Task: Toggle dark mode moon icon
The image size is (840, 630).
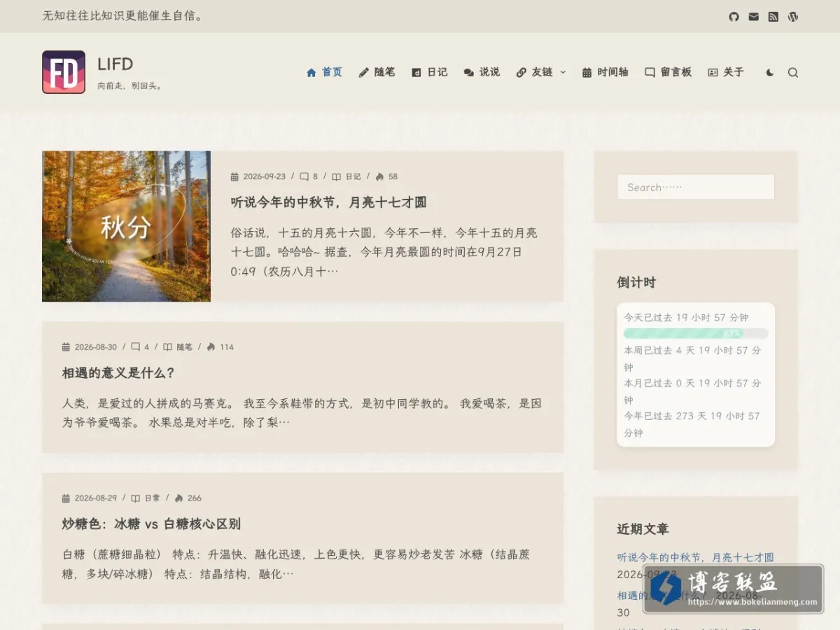Action: (x=770, y=72)
